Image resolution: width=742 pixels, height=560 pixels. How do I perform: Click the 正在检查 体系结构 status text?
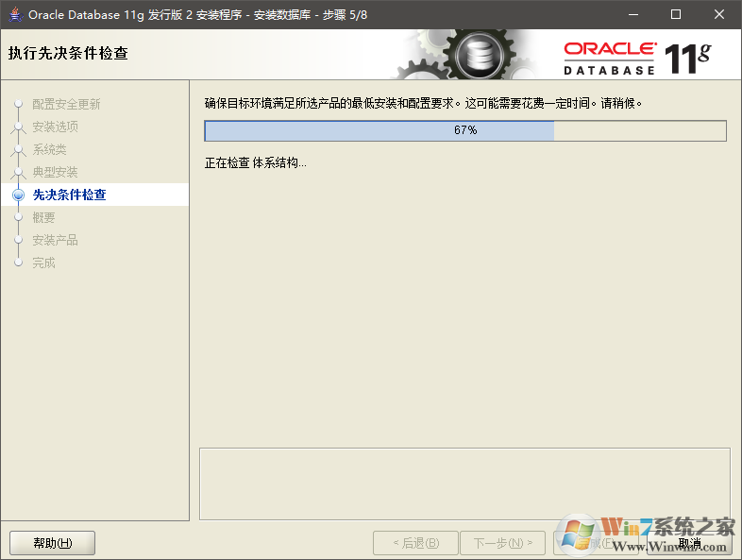click(x=256, y=163)
